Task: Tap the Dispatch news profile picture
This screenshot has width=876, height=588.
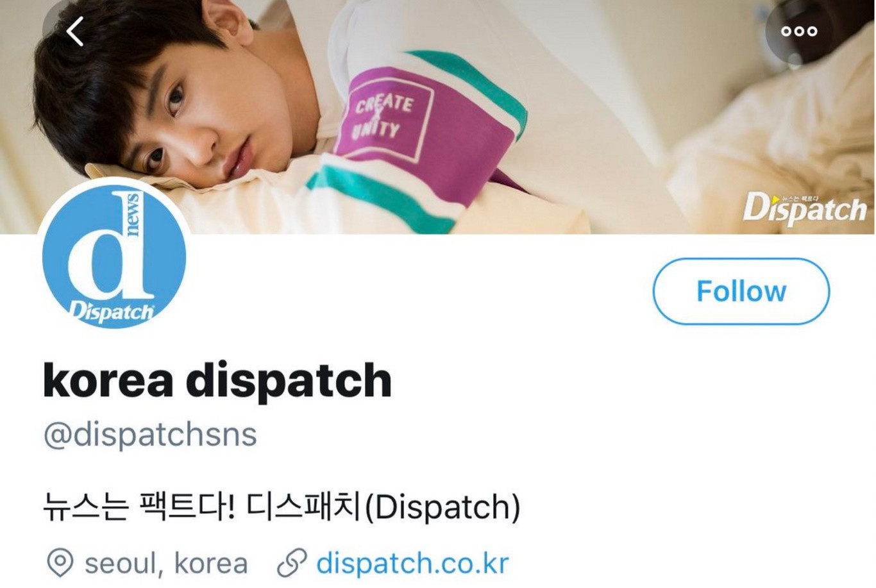Action: tap(114, 257)
